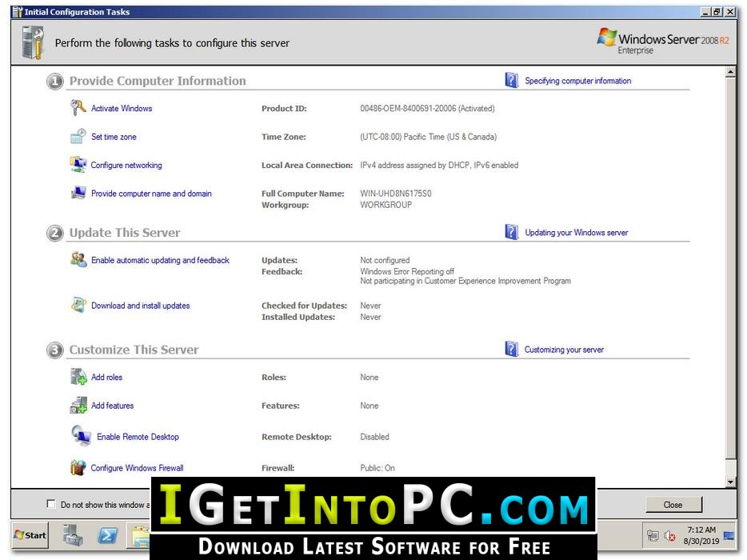Viewport: 747px width, 560px height.
Task: Check the Do not show this window checkbox
Action: pyautogui.click(x=51, y=504)
